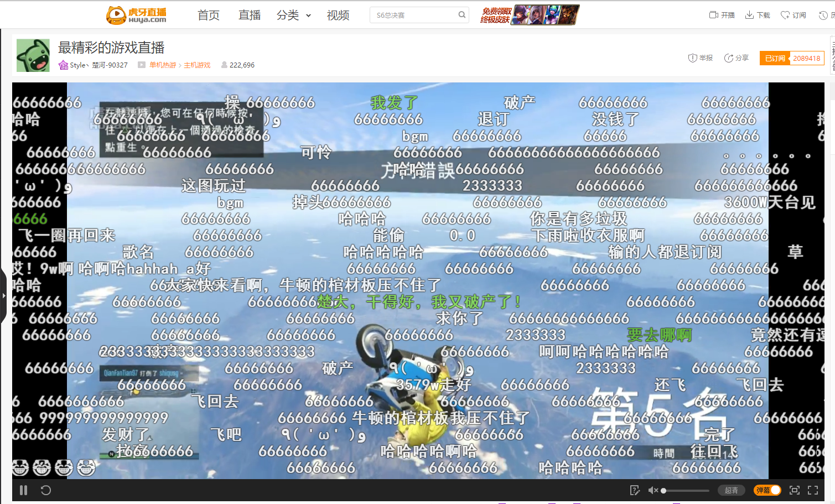
Task: Pause the live stream playback
Action: (x=23, y=490)
